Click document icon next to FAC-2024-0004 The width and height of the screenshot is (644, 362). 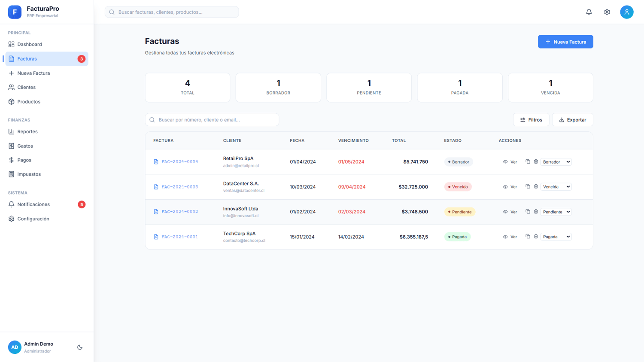(x=156, y=162)
